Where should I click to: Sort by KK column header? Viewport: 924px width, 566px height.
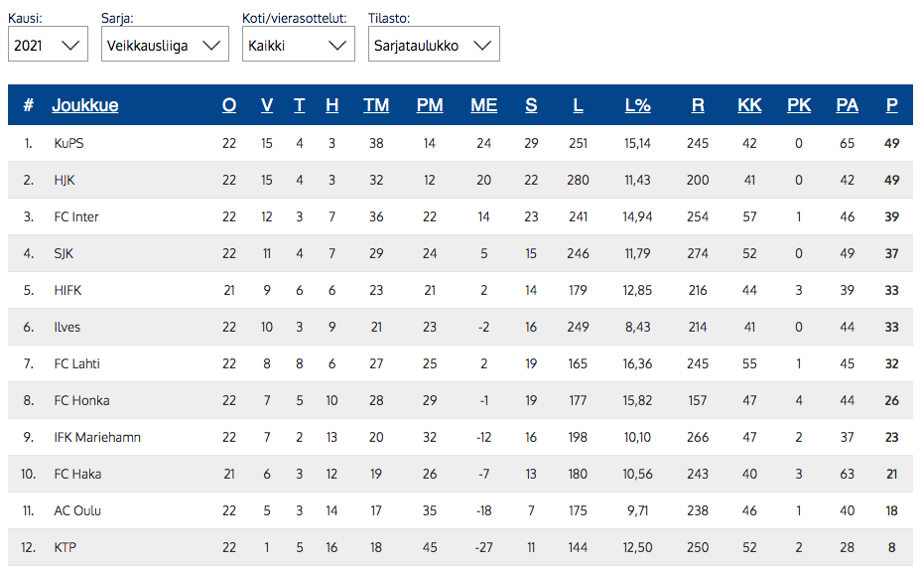(x=749, y=105)
